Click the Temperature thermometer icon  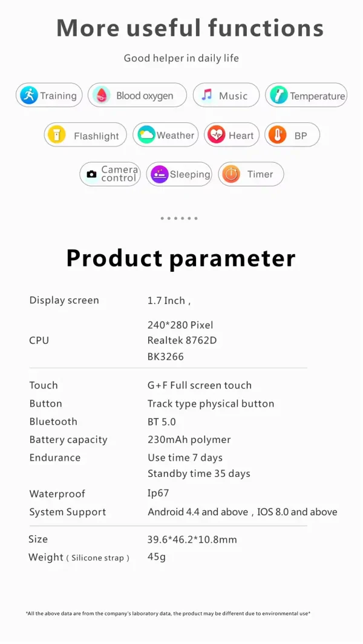pos(278,95)
